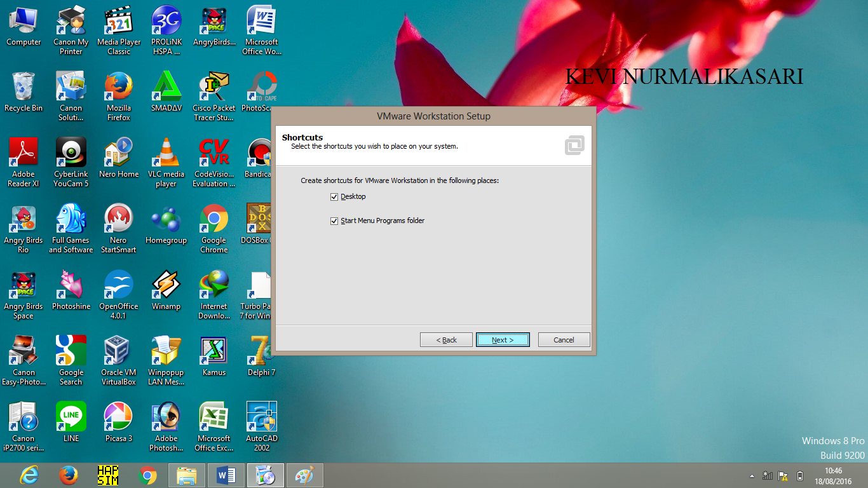The image size is (868, 488).
Task: Select Adobe Reader XI icon
Action: click(x=24, y=163)
